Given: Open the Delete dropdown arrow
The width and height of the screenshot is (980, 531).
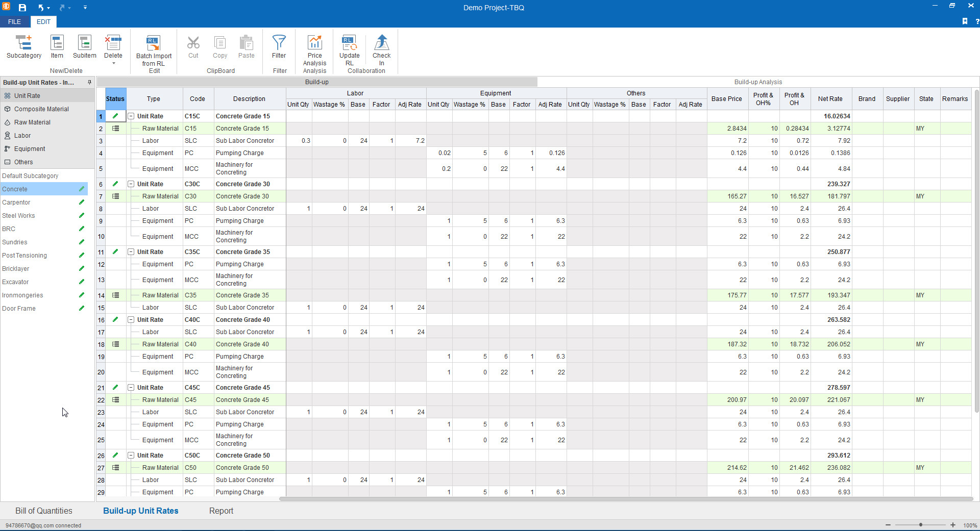Looking at the screenshot, I should [x=113, y=64].
